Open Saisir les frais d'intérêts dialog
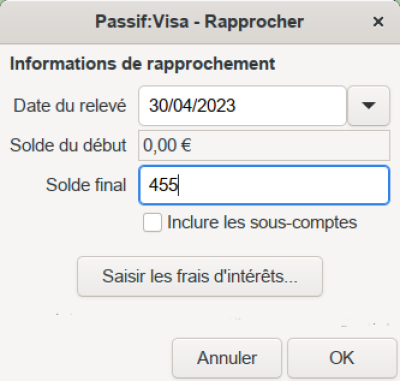This screenshot has height=381, width=400. [x=200, y=276]
